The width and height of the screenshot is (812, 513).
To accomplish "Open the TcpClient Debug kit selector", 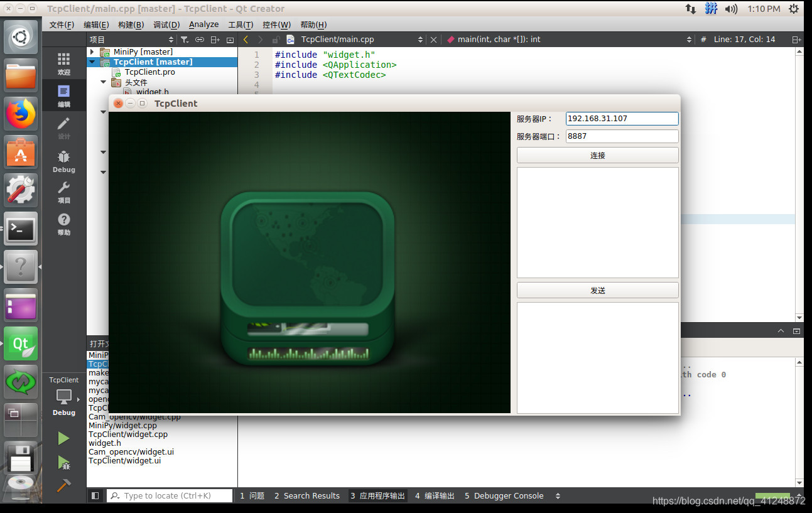I will [x=64, y=396].
